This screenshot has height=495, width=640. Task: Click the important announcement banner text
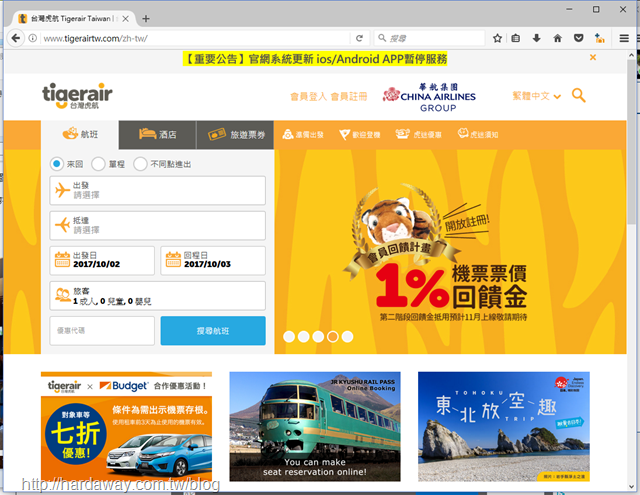click(315, 59)
